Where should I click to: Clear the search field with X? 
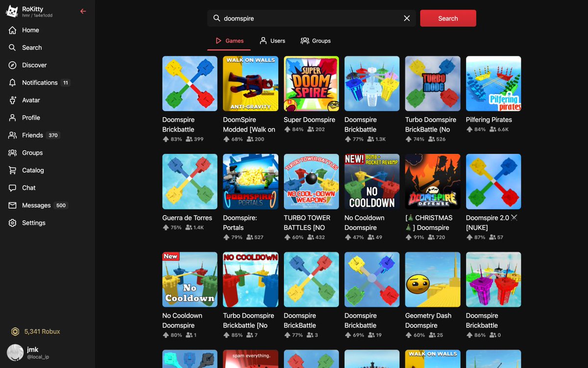click(x=407, y=18)
